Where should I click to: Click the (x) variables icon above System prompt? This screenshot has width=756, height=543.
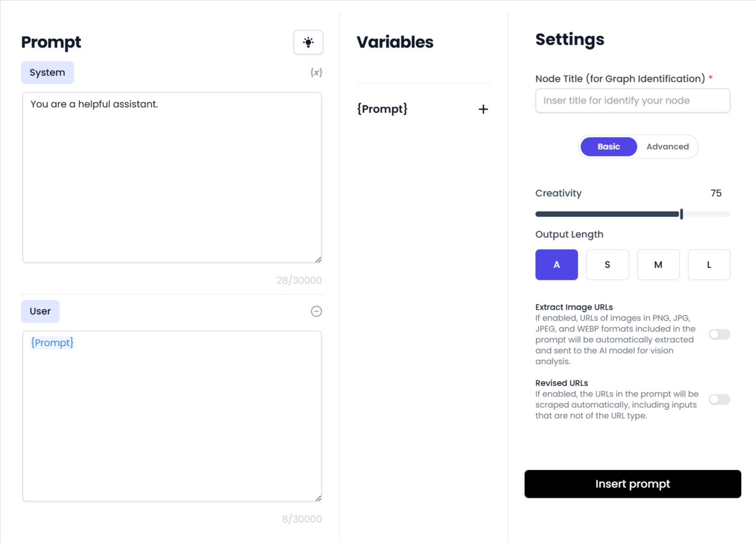point(317,72)
